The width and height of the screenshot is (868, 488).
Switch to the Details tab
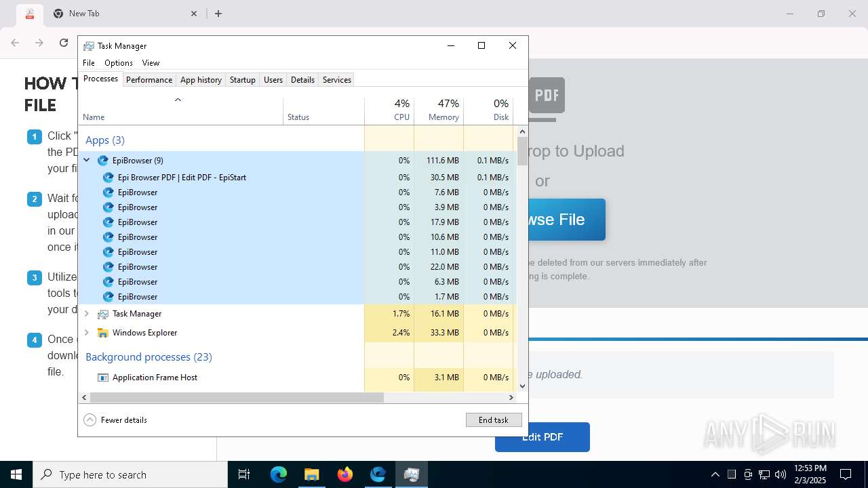pos(302,80)
